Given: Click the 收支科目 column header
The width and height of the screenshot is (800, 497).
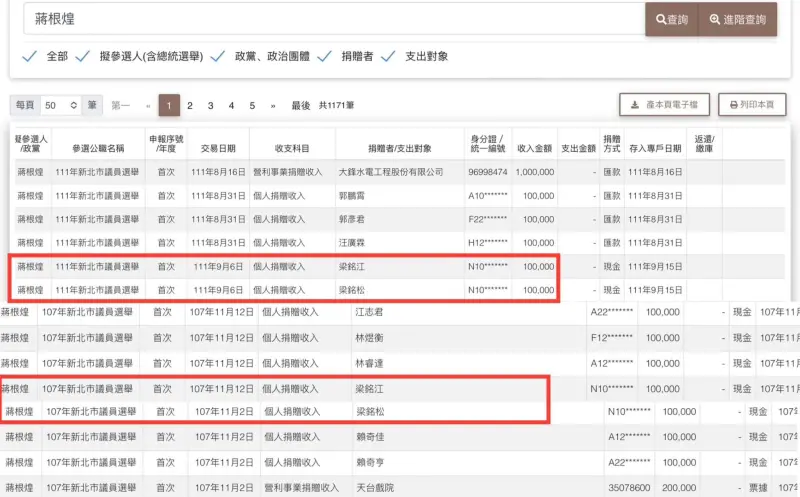Looking at the screenshot, I should (x=292, y=148).
